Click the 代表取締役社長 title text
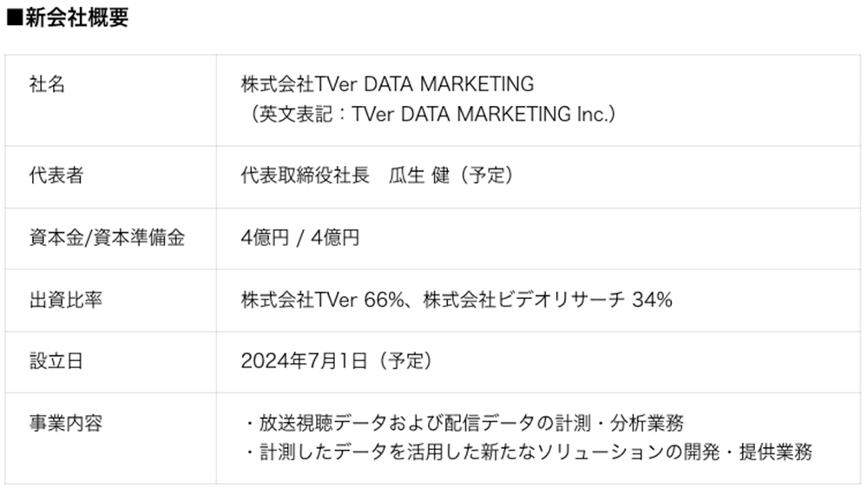Viewport: 868px width, 489px height. pos(305,175)
